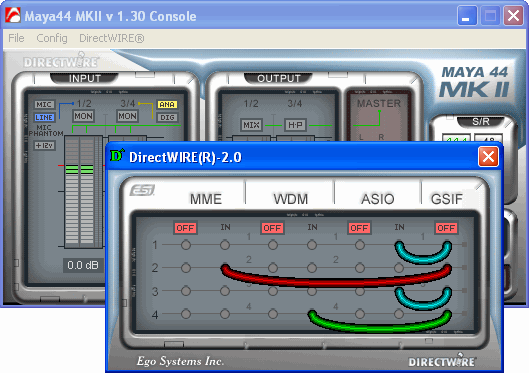Open the Config menu
The width and height of the screenshot is (529, 373).
[x=52, y=38]
